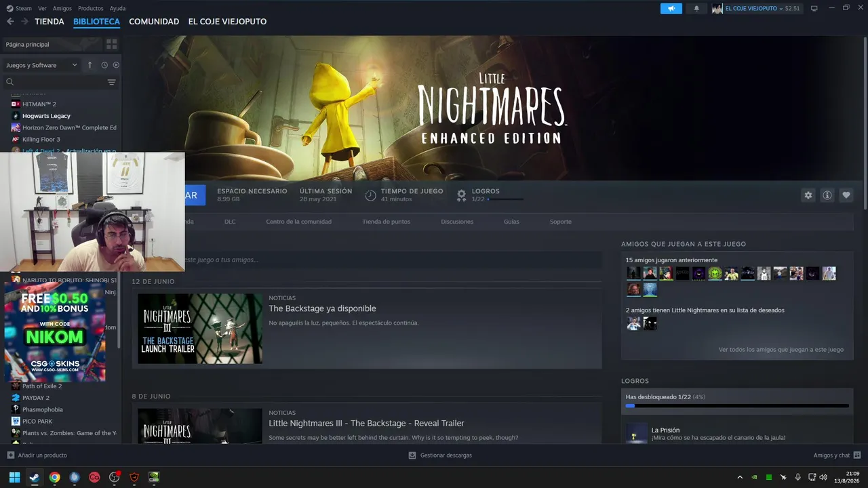Open Steam from the taskbar
Viewport: 868px width, 488px height.
coord(35,477)
